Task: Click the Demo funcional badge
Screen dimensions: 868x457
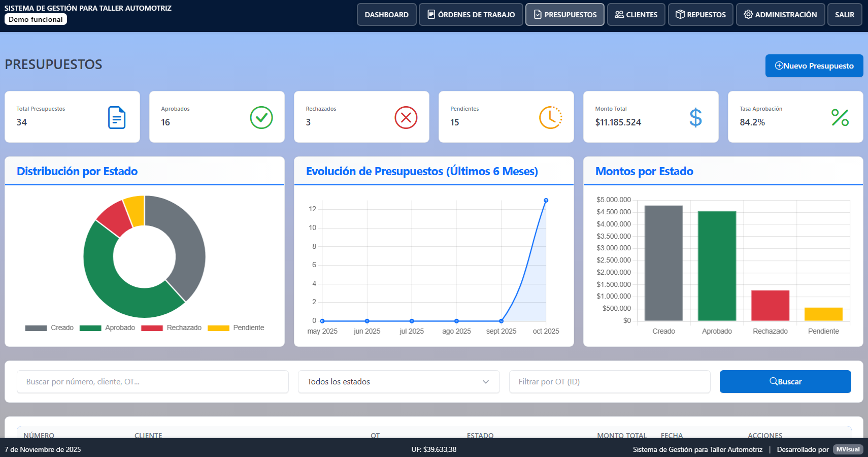Action: (x=36, y=19)
